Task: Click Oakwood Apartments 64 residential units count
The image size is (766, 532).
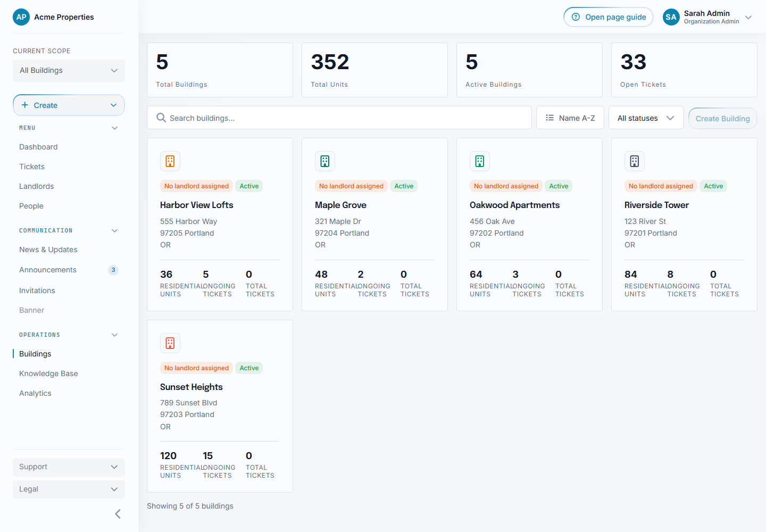Action: pos(476,275)
